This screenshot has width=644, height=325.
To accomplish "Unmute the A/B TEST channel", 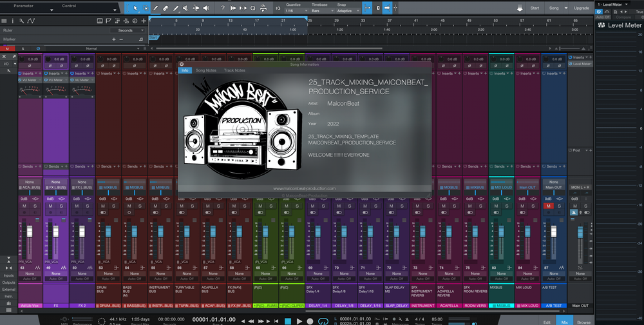I will [x=548, y=206].
